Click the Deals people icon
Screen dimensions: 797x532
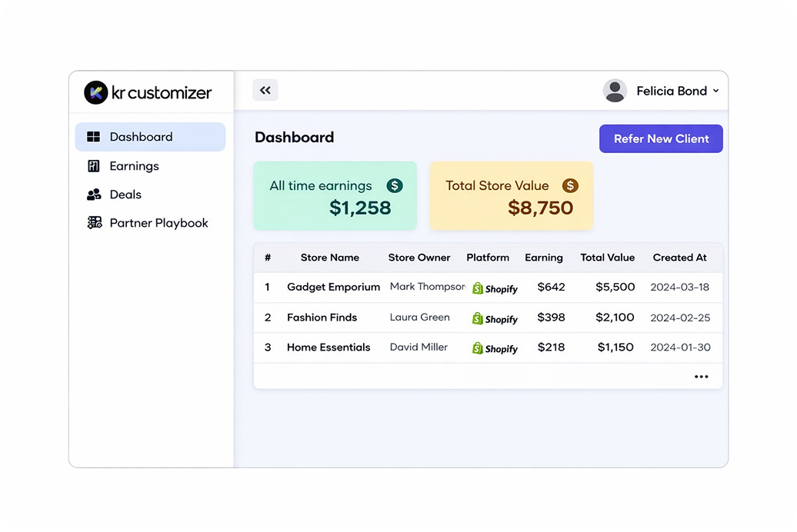[92, 194]
